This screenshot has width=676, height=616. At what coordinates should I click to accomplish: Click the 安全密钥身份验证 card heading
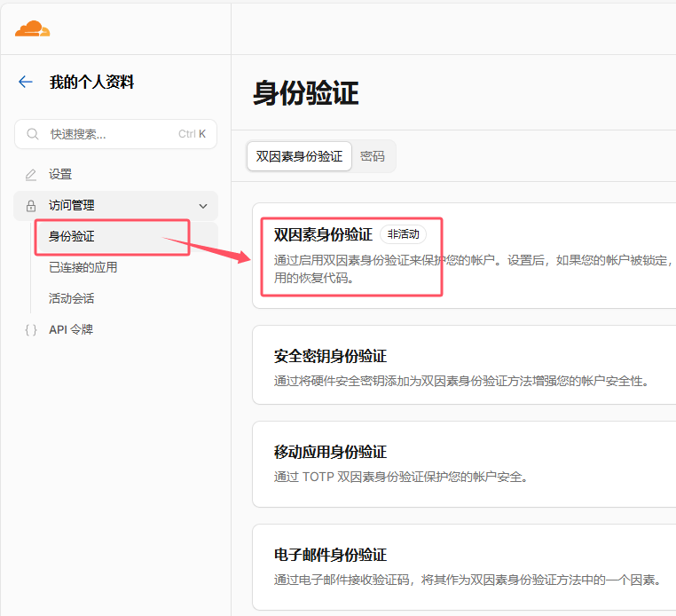(330, 356)
